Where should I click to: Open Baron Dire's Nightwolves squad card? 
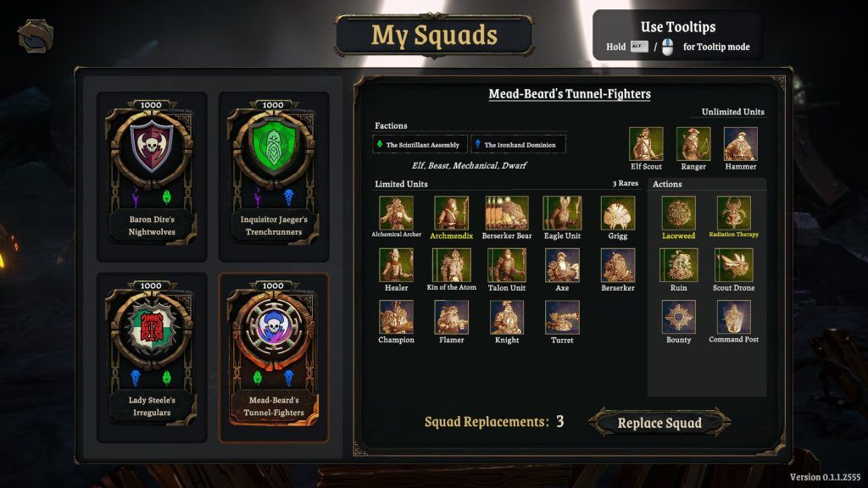(x=152, y=176)
